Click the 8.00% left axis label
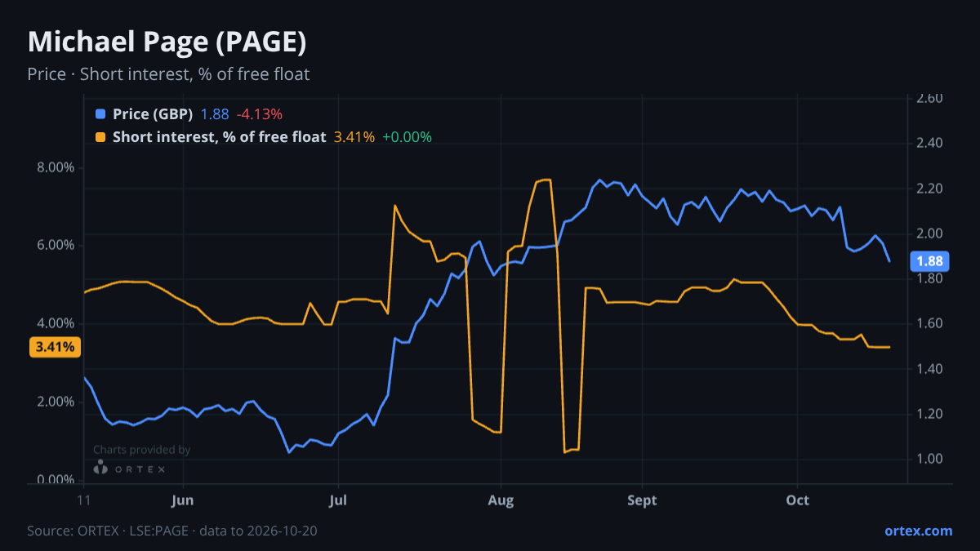The width and height of the screenshot is (980, 551). point(56,167)
